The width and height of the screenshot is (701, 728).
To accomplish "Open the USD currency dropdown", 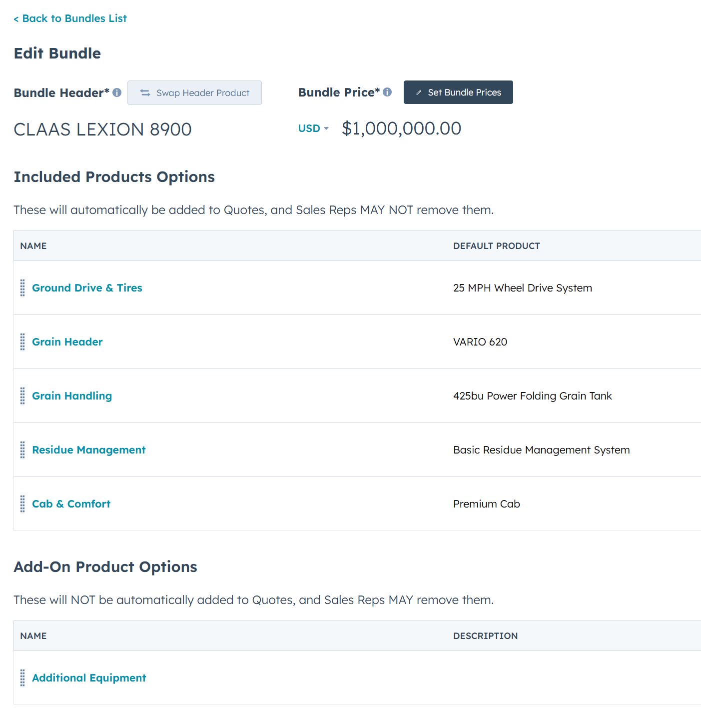I will click(313, 128).
